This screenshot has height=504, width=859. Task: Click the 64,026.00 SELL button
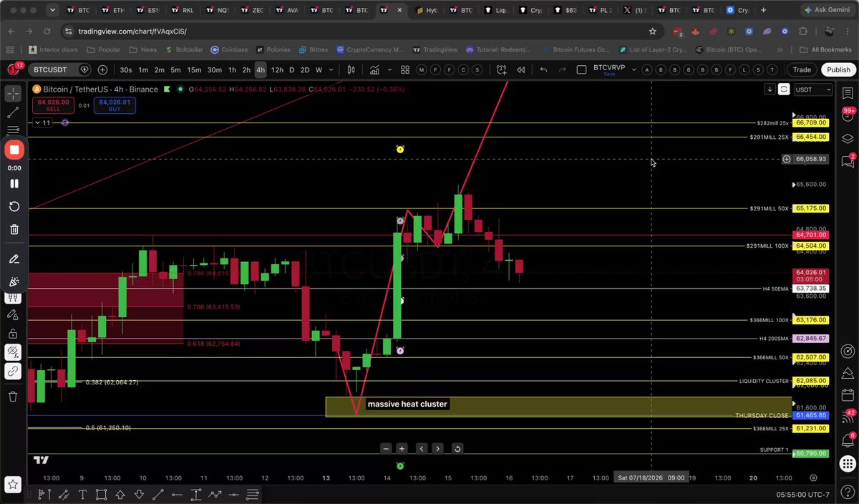click(54, 105)
